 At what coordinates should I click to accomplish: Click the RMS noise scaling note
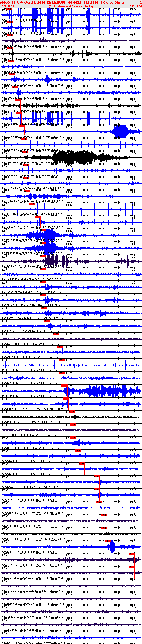point(71,6)
